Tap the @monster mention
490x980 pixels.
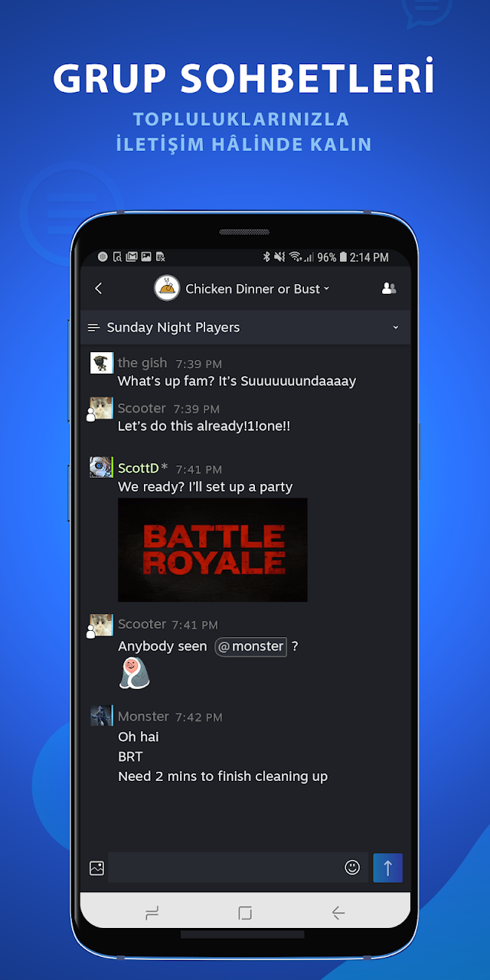pos(251,646)
